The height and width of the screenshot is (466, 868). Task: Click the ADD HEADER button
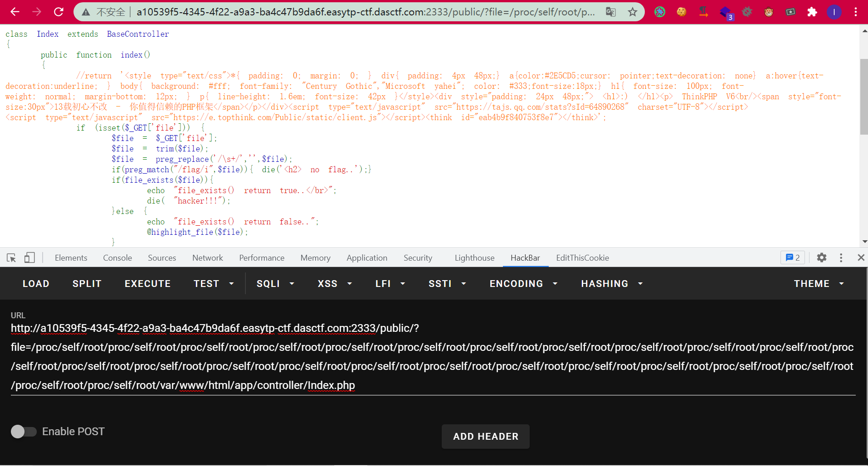pos(485,437)
